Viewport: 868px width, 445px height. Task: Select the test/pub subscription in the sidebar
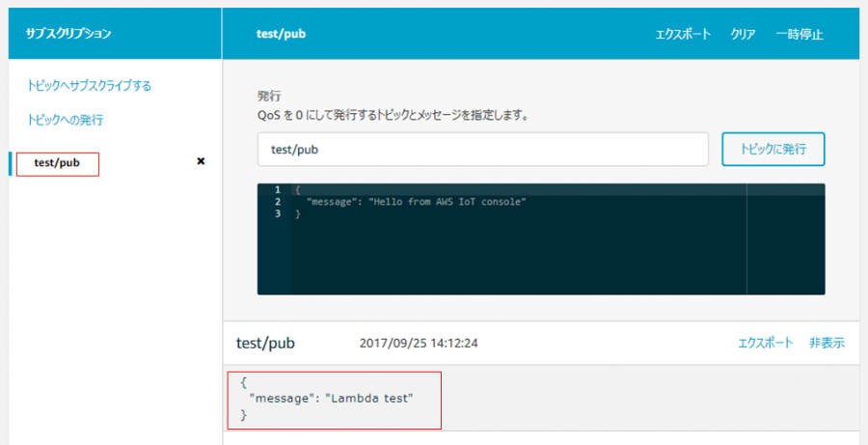(58, 164)
